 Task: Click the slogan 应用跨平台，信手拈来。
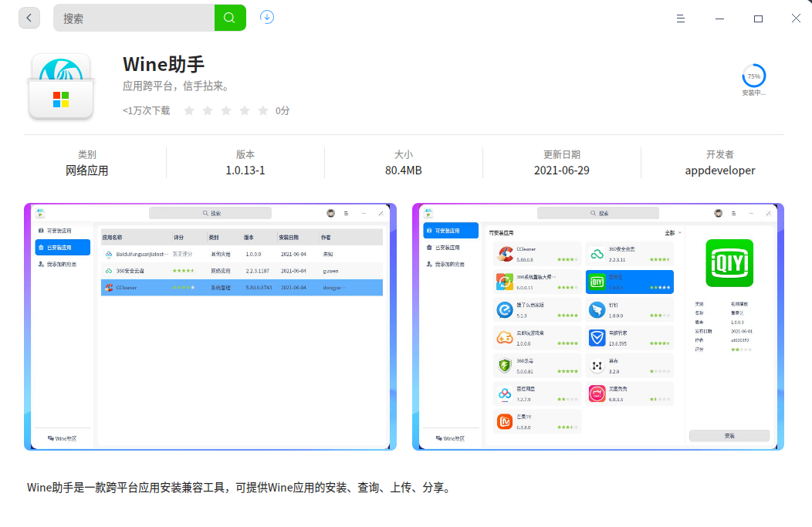click(x=176, y=86)
